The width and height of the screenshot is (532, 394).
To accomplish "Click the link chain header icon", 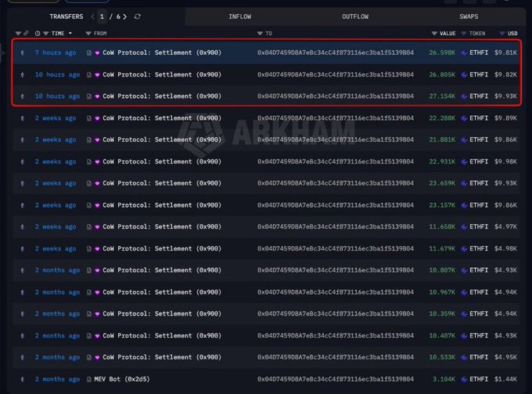I will click(26, 33).
